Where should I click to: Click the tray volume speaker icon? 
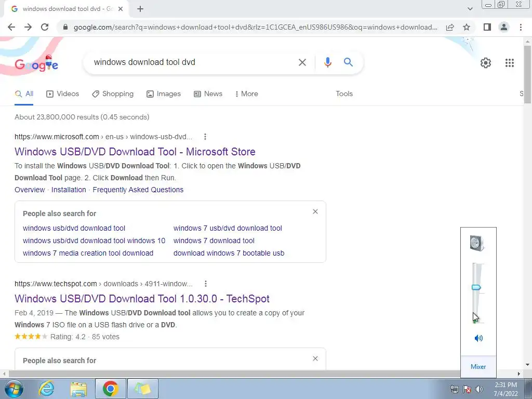tap(479, 389)
